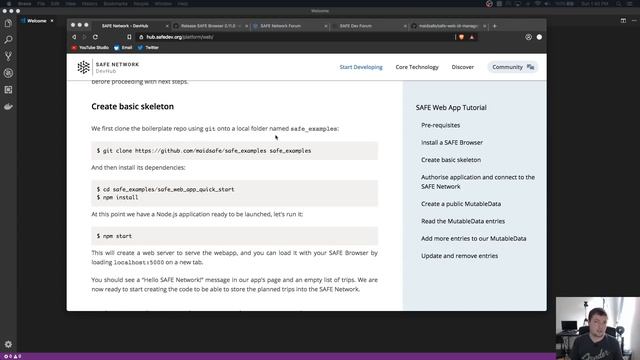Jump to Create basic skeleton in sidebar
The height and width of the screenshot is (360, 640).
pos(451,160)
